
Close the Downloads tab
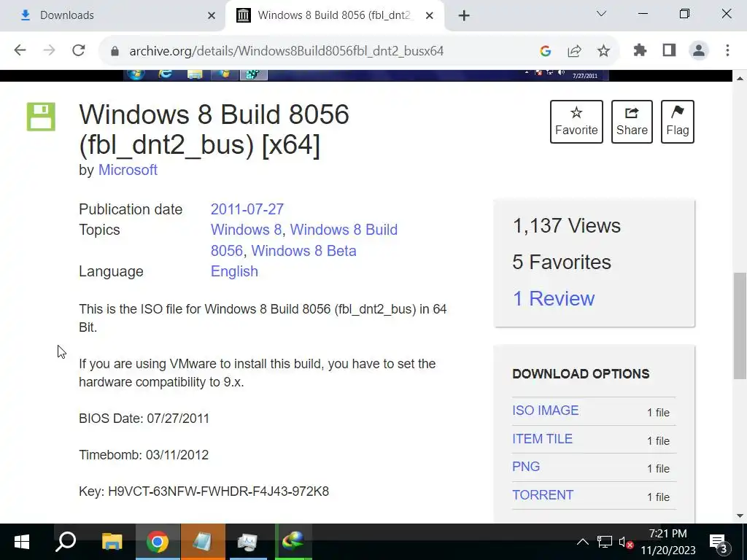coord(212,16)
